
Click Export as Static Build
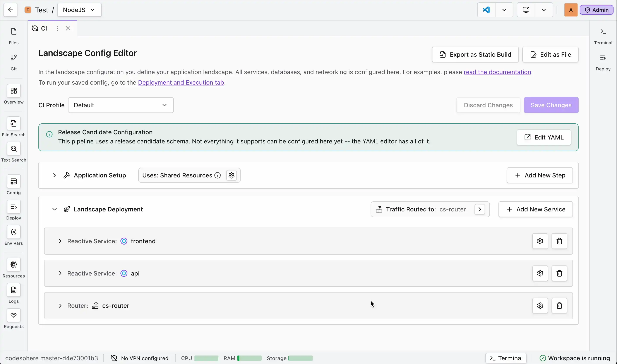coord(475,54)
